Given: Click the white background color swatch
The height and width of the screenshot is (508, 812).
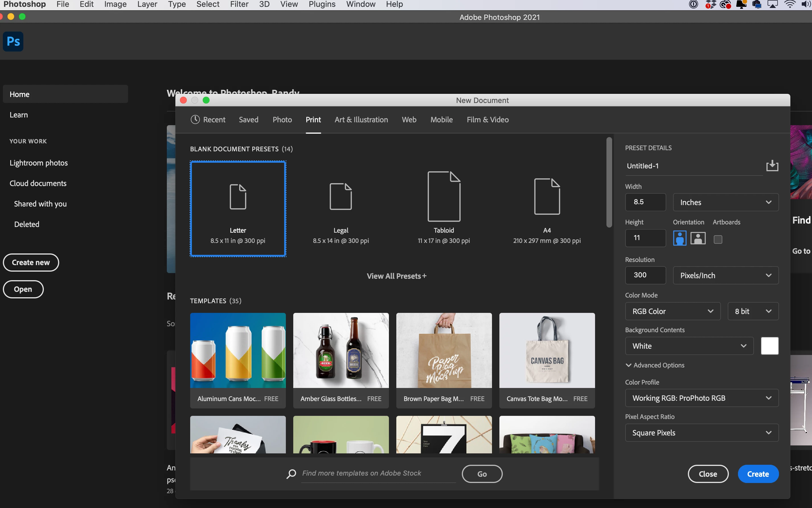Looking at the screenshot, I should 769,346.
